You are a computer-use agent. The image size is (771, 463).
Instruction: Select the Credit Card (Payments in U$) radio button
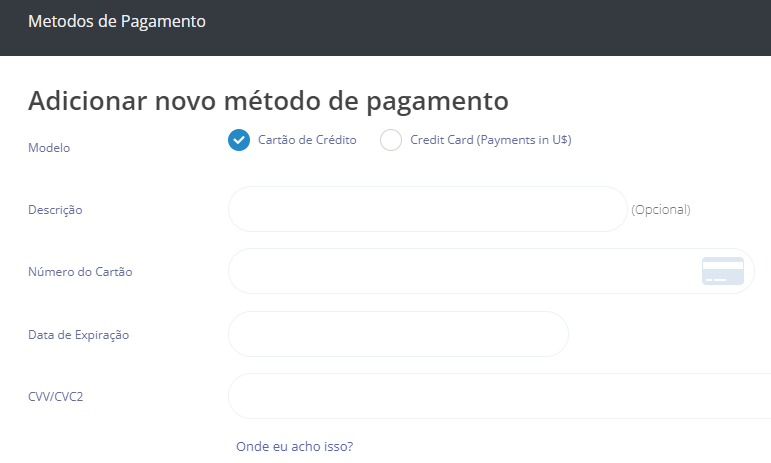391,140
